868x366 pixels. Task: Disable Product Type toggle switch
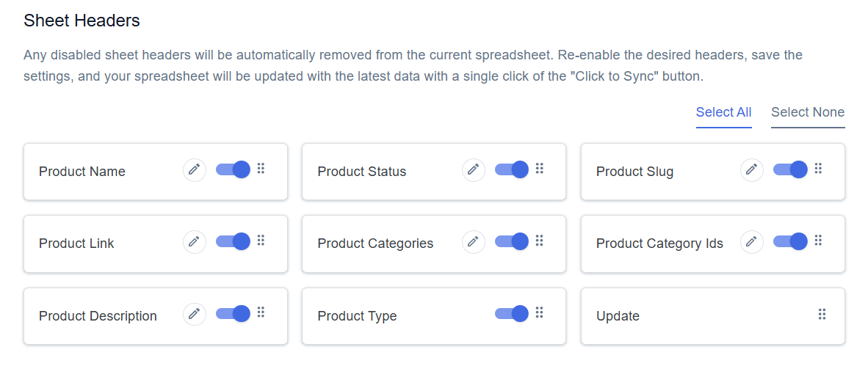click(512, 314)
